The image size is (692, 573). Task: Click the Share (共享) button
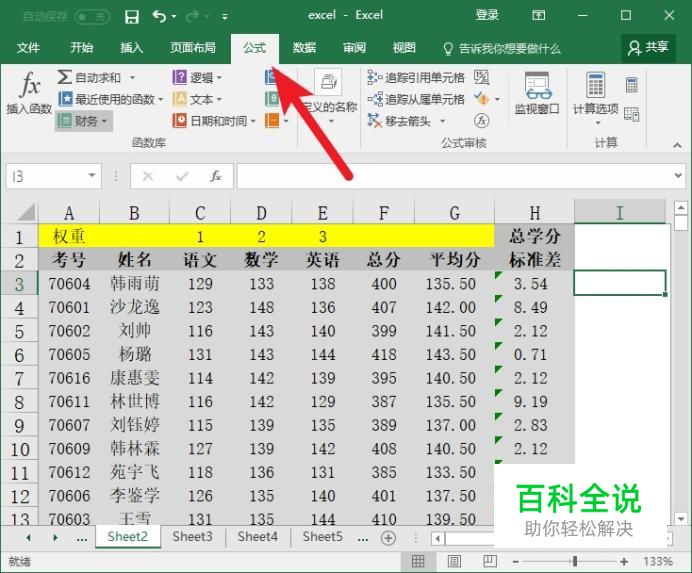tap(647, 47)
